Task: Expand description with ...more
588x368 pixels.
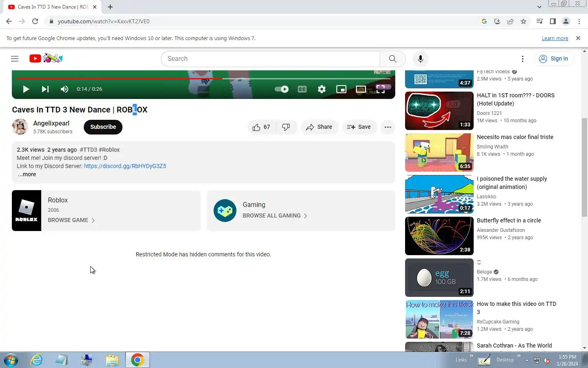Action: 27,174
